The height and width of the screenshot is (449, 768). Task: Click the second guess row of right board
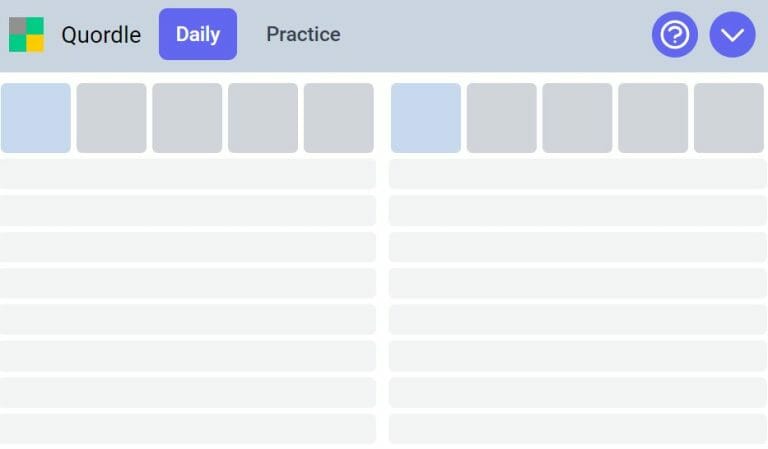578,174
